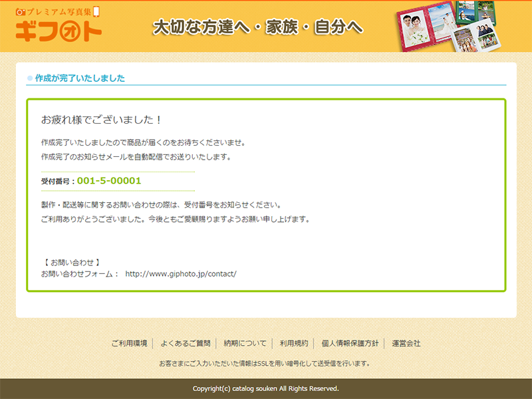This screenshot has width=532, height=399.
Task: Click the 受付番号： label
Action: pyautogui.click(x=59, y=182)
